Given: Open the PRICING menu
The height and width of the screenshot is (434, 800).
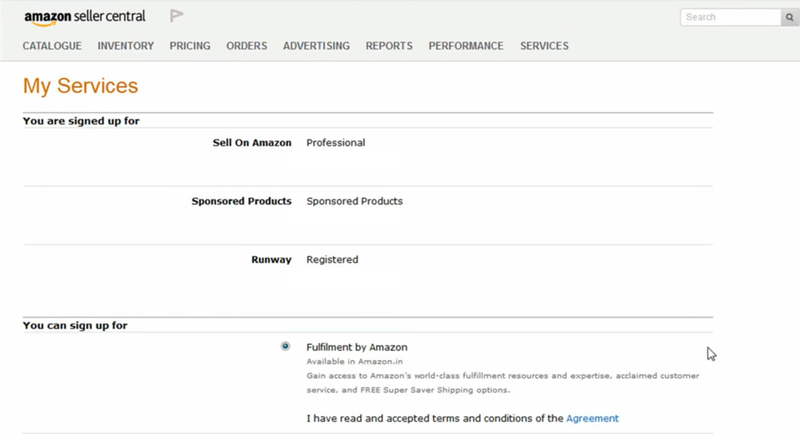Looking at the screenshot, I should coord(190,46).
